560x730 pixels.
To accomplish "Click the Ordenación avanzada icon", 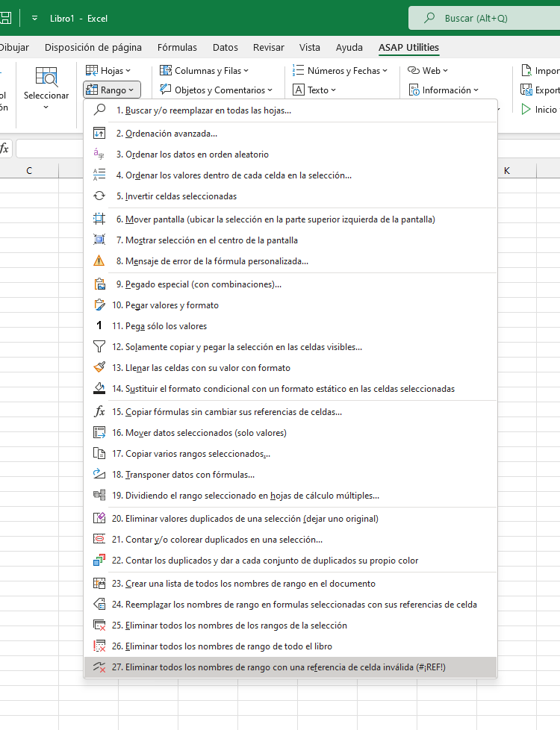I will tap(99, 133).
